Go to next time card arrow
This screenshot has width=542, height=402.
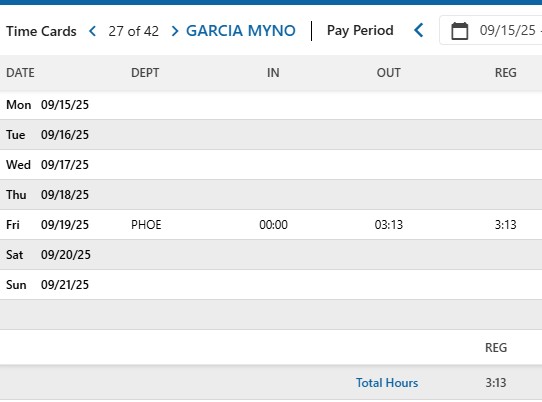pyautogui.click(x=175, y=31)
